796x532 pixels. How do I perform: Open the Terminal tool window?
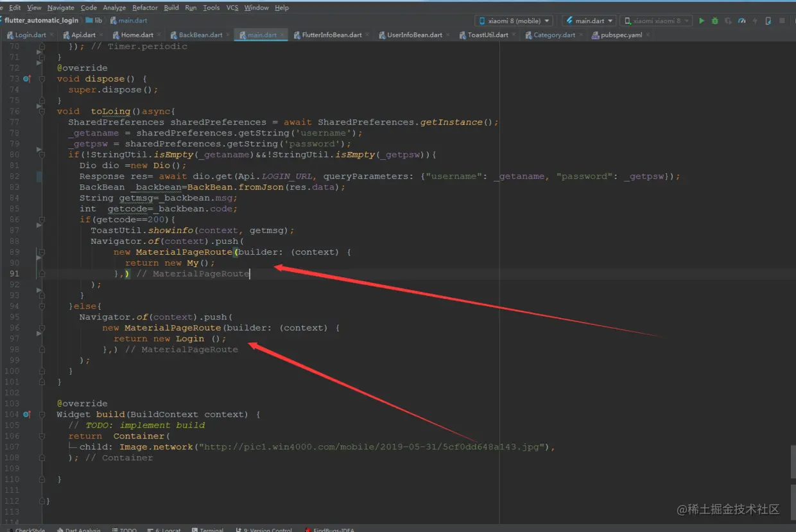[x=207, y=529]
